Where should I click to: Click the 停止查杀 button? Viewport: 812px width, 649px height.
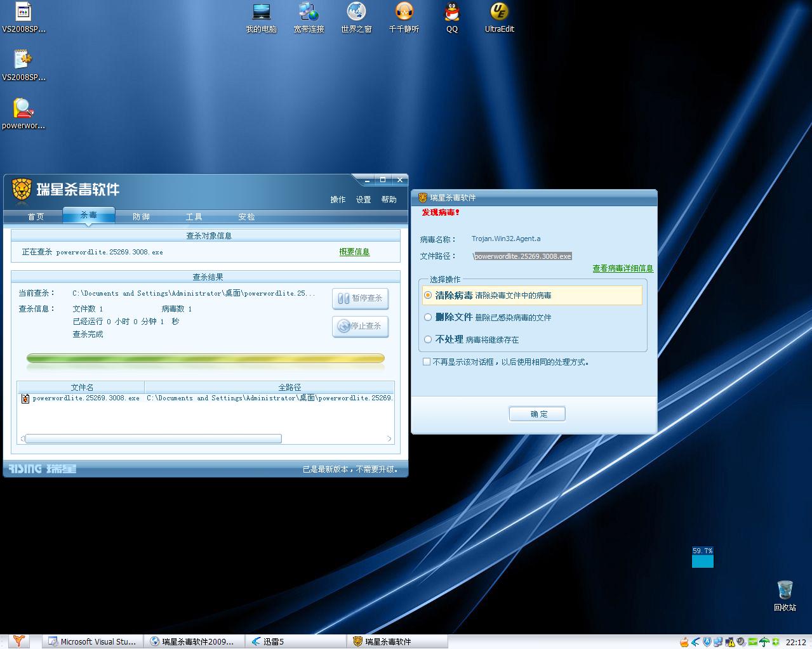[360, 326]
